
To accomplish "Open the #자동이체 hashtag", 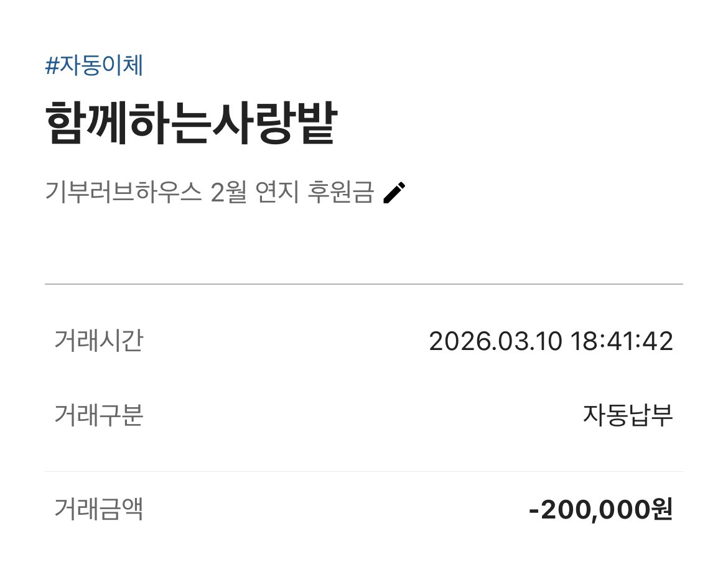I will point(95,65).
